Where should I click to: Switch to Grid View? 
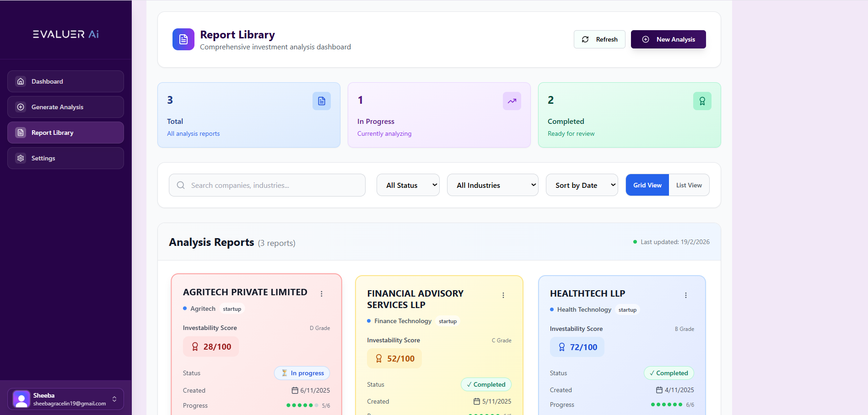tap(647, 185)
